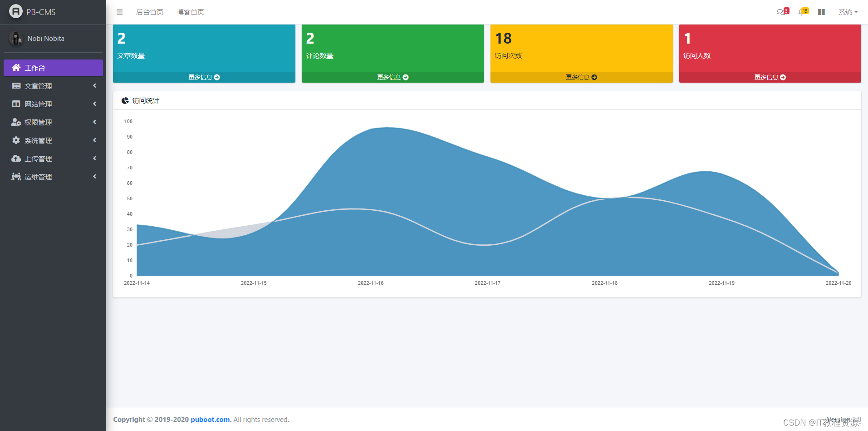Click the home icon beside 工作台

pyautogui.click(x=16, y=68)
